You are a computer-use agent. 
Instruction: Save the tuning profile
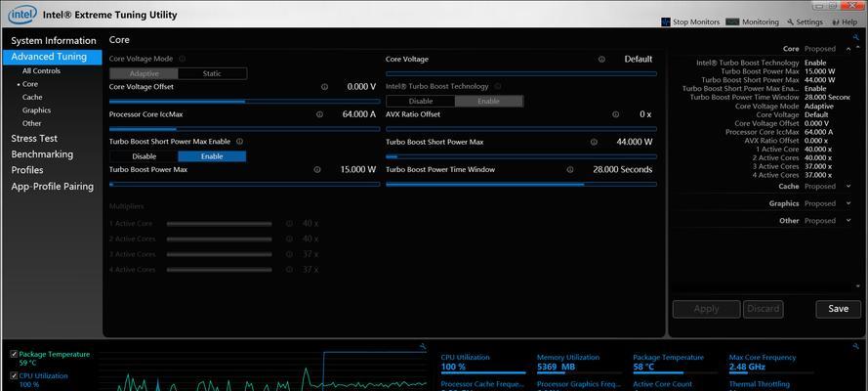coord(838,309)
